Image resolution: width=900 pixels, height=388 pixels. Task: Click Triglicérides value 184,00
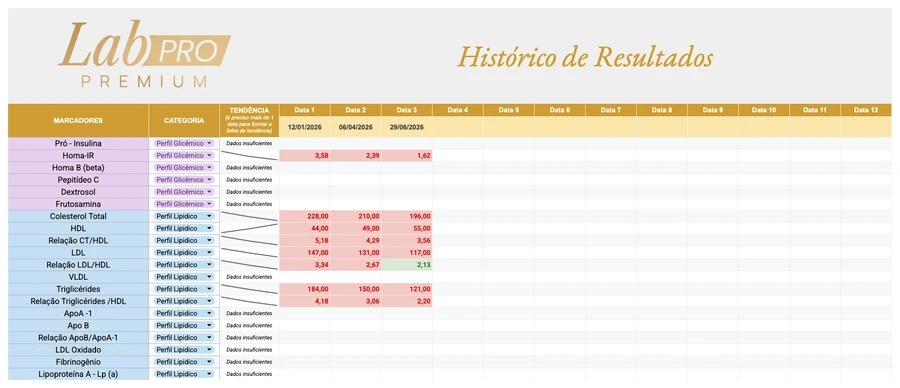[305, 289]
